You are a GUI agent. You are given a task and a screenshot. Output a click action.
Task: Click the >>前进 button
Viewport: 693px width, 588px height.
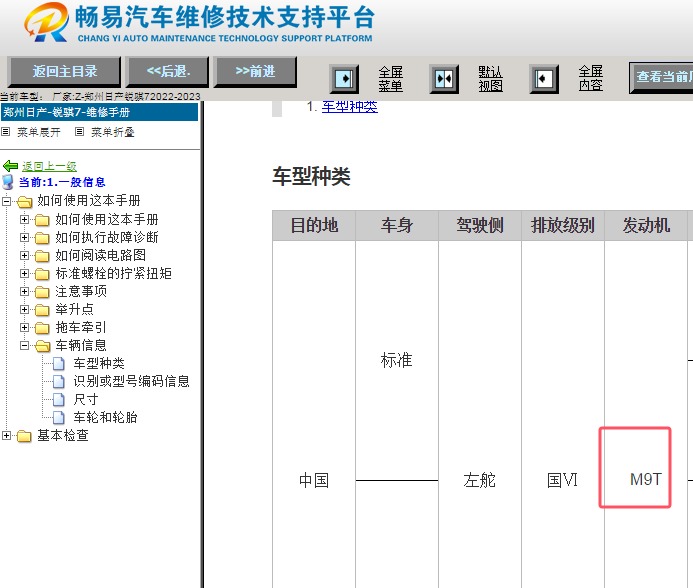255,71
